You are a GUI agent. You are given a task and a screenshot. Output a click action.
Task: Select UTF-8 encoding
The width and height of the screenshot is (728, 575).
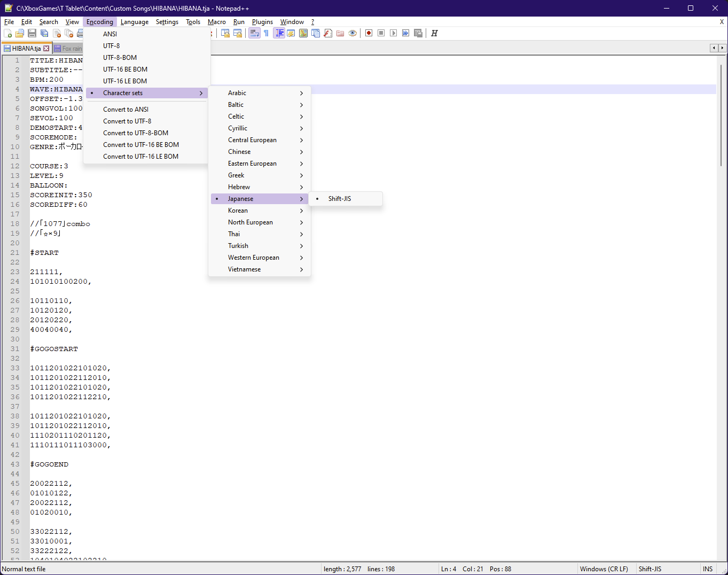[x=147, y=46]
